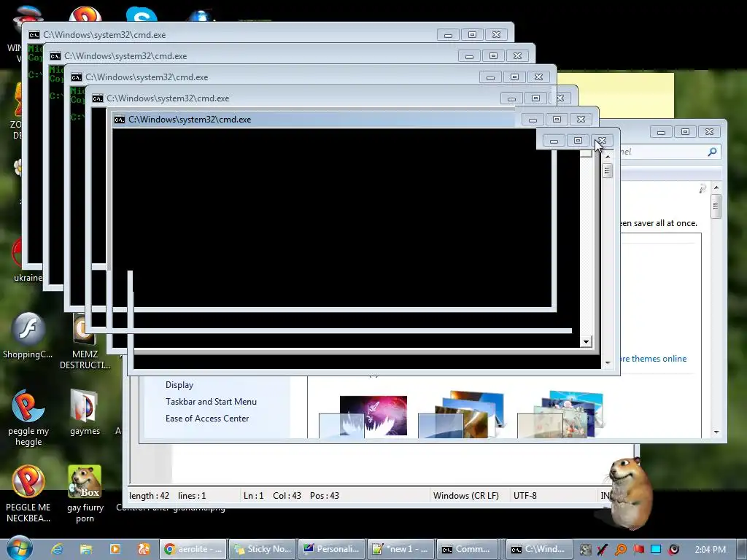Close the active cmd.exe window

point(581,119)
